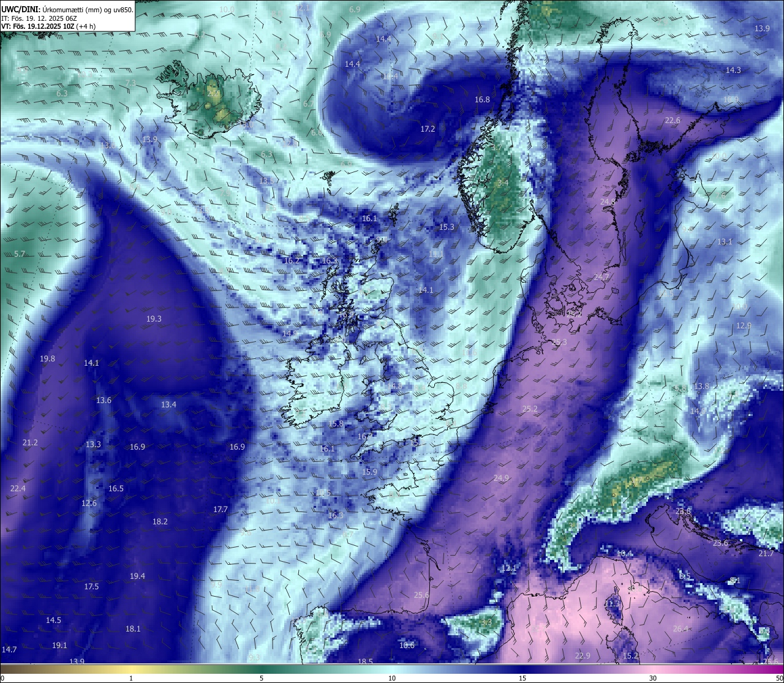Click the 10 tick on the color scale
784x683 pixels.
pyautogui.click(x=392, y=678)
